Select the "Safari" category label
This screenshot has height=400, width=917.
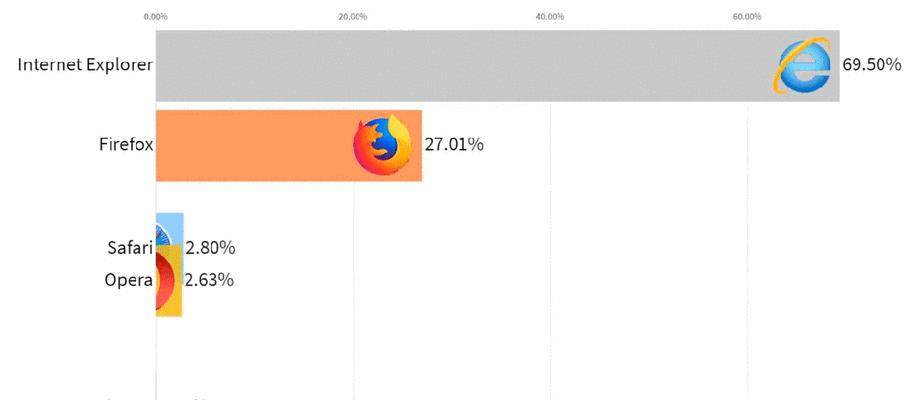(x=130, y=247)
